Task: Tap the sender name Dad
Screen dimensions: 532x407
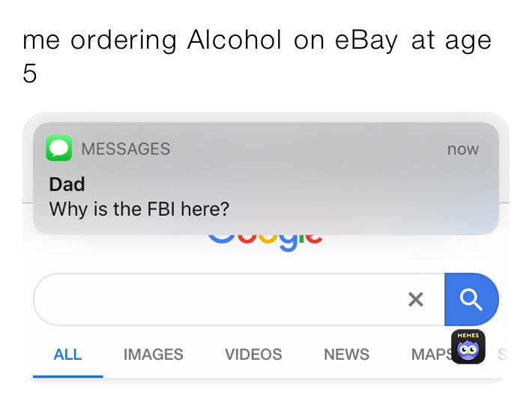Action: pos(67,184)
